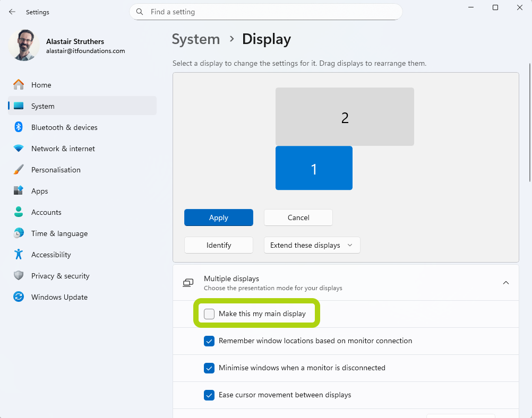The width and height of the screenshot is (532, 418).
Task: Select Home in the sidebar
Action: (x=42, y=85)
